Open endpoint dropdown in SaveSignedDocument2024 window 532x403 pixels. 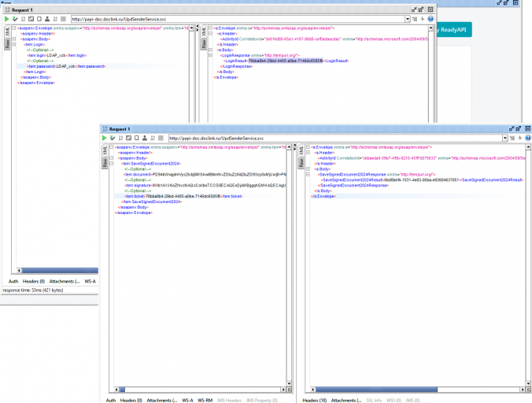tap(505, 138)
